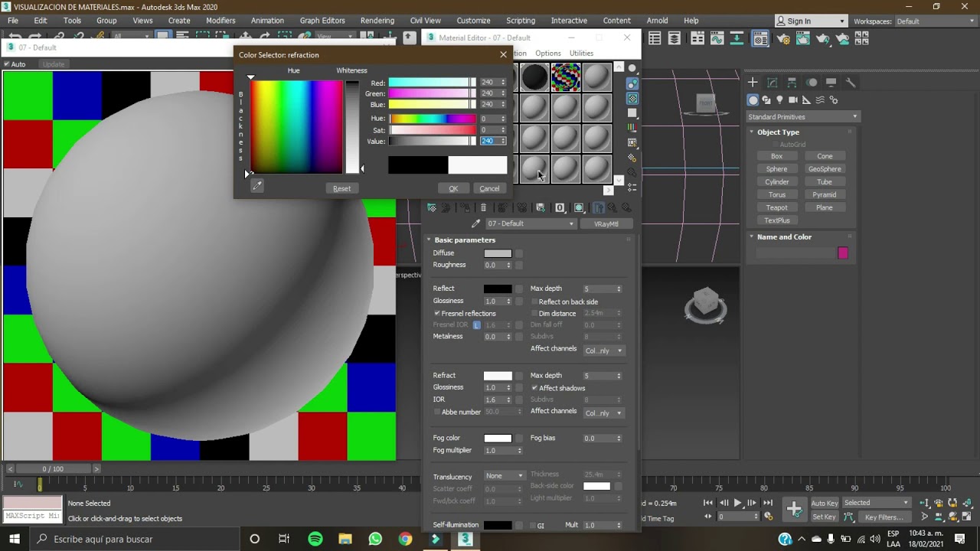Open the Graph Editors menu
Image resolution: width=980 pixels, height=551 pixels.
[x=322, y=21]
